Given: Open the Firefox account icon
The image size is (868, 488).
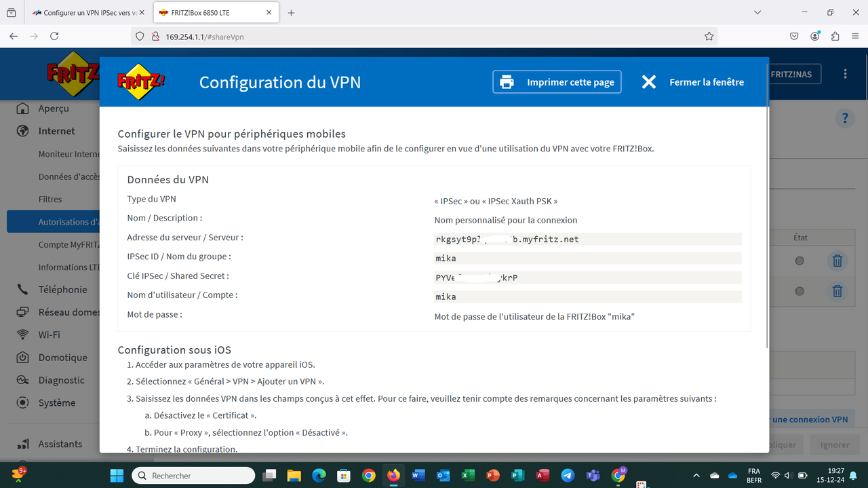Looking at the screenshot, I should tap(815, 37).
